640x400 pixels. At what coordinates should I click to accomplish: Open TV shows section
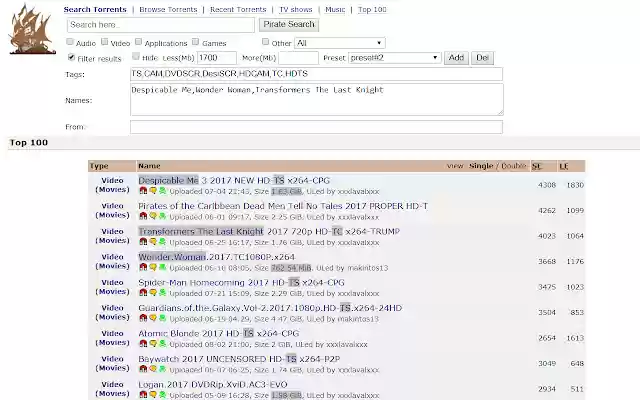pyautogui.click(x=296, y=9)
